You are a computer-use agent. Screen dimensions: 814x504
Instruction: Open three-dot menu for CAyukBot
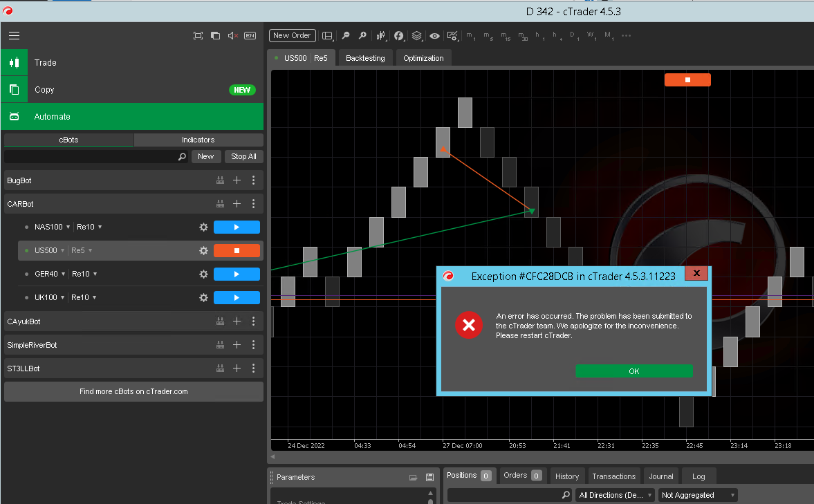tap(254, 321)
